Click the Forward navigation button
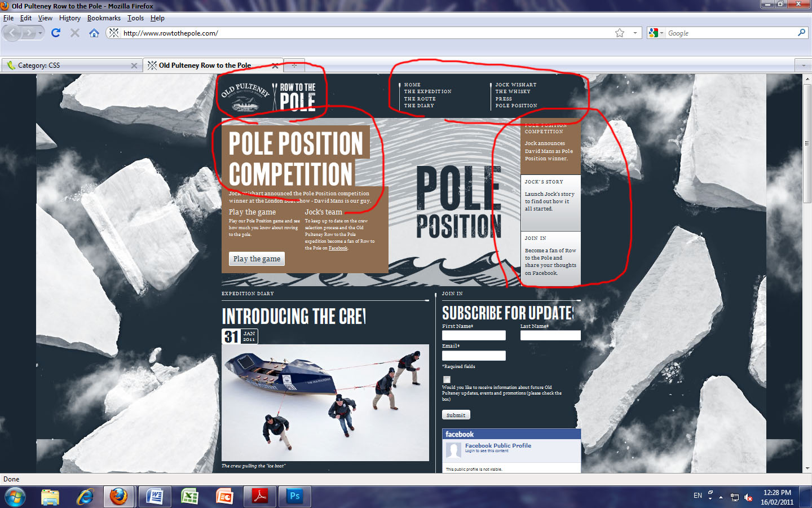This screenshot has height=508, width=812. [29, 33]
